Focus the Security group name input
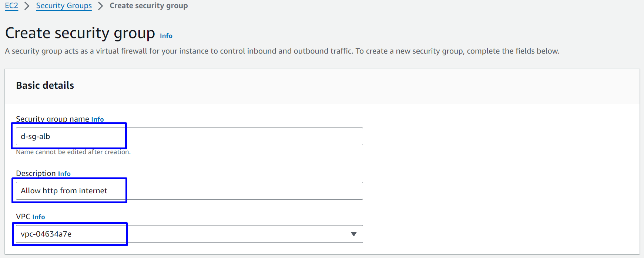 pyautogui.click(x=222, y=136)
